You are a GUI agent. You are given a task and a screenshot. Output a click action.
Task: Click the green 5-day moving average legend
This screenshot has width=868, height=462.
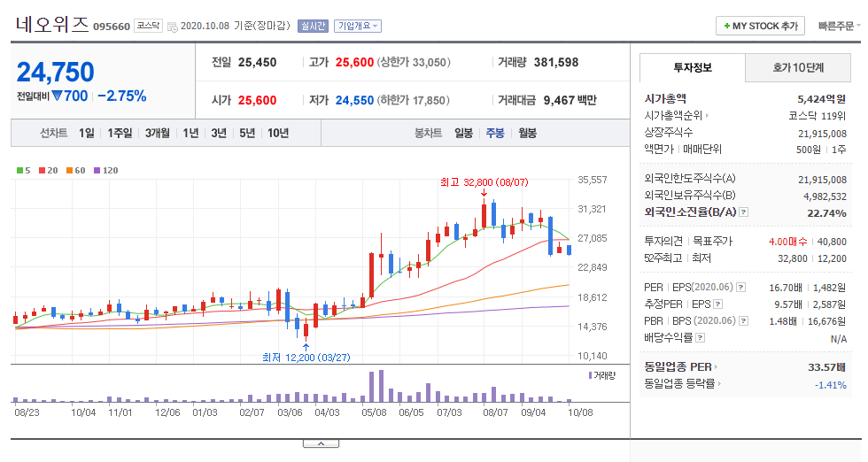23,171
